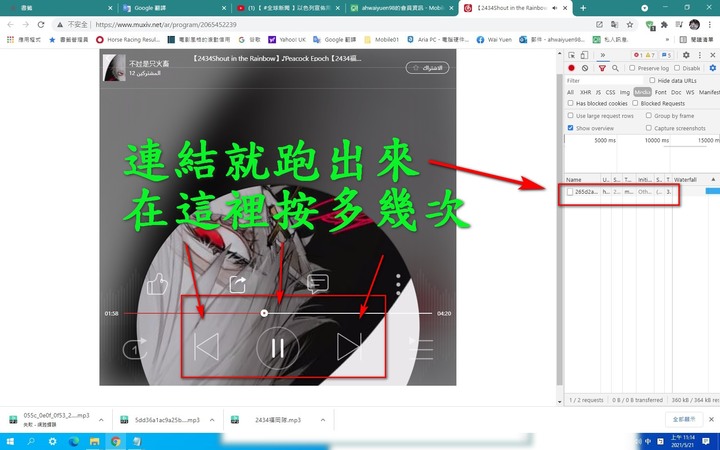
Task: Open DevTools settings gear
Action: [686, 55]
